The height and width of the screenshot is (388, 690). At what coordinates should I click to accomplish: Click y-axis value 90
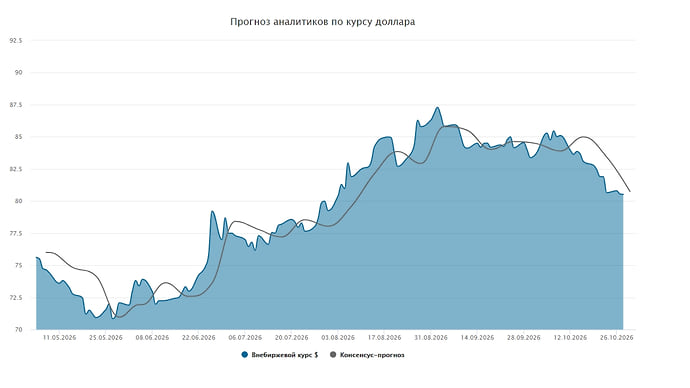pos(19,73)
